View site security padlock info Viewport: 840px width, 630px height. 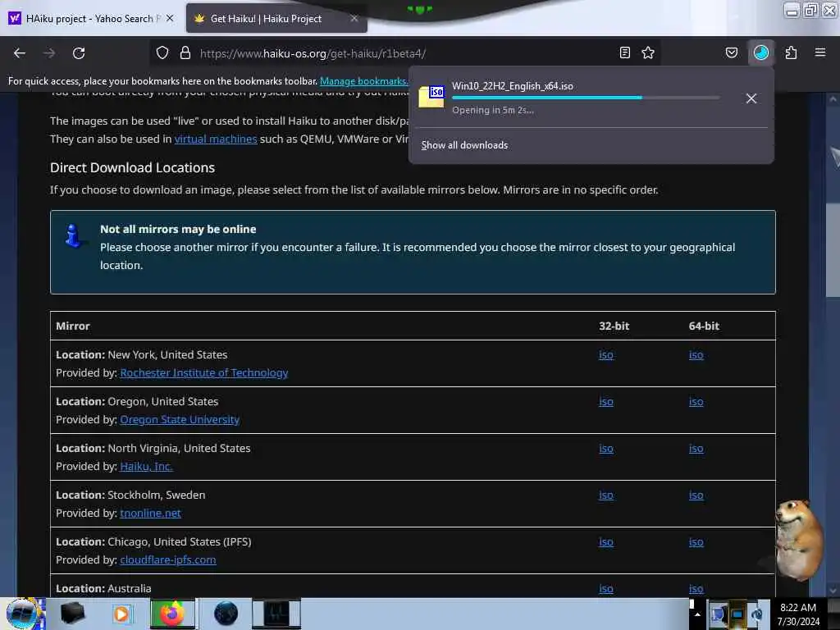pos(185,53)
